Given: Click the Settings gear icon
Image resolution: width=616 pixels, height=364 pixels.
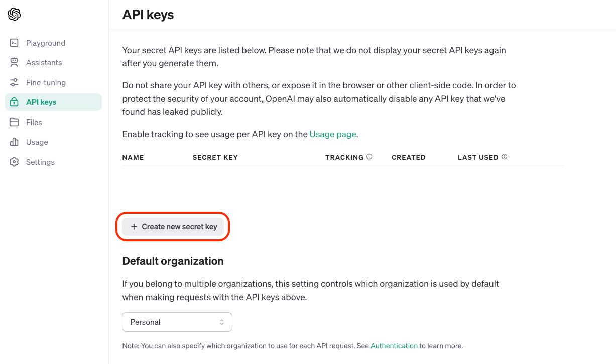Looking at the screenshot, I should 14,162.
